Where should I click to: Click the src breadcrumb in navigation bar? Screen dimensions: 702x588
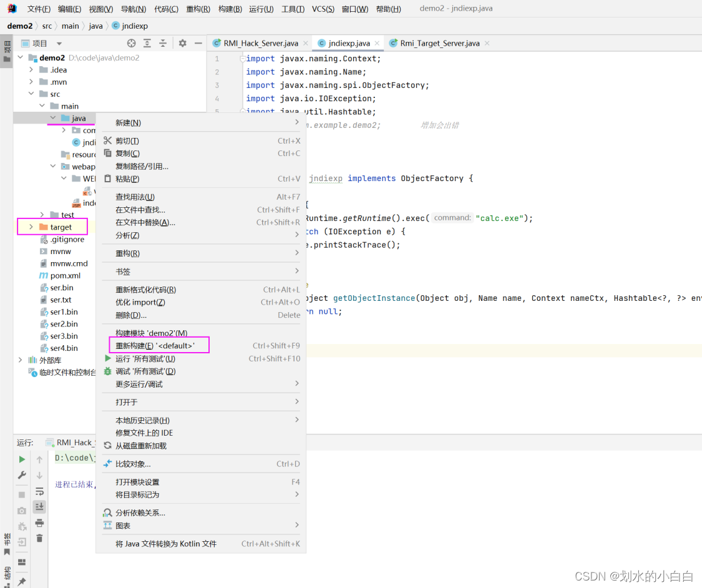click(47, 26)
